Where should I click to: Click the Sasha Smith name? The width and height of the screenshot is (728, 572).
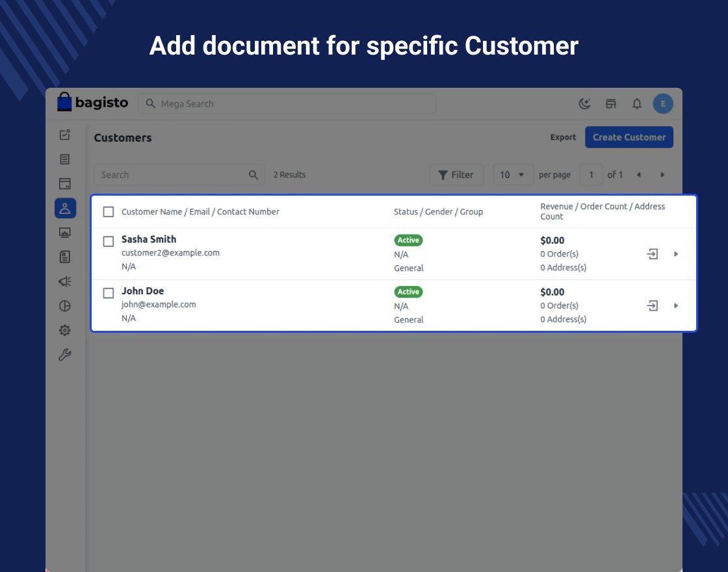(149, 239)
